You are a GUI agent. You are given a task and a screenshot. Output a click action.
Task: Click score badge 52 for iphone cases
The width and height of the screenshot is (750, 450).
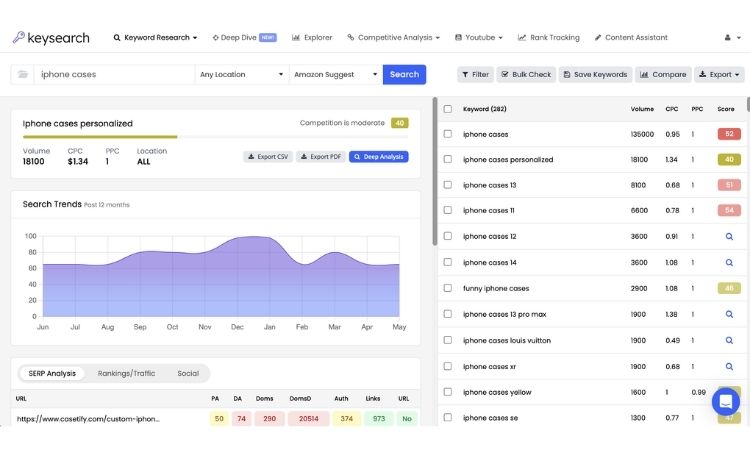click(x=729, y=134)
